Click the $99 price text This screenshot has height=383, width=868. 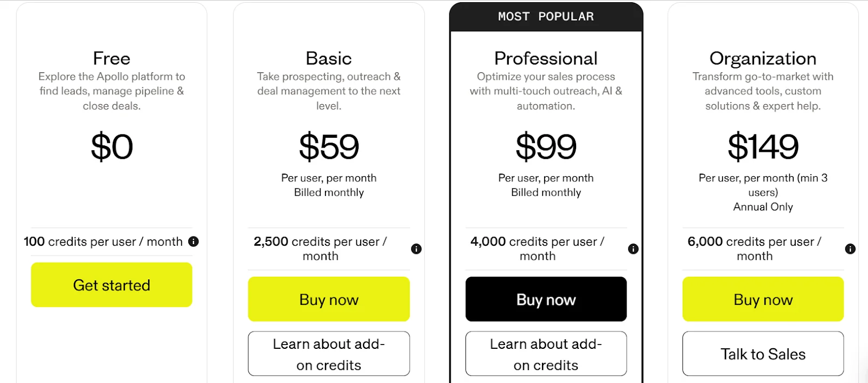(546, 146)
